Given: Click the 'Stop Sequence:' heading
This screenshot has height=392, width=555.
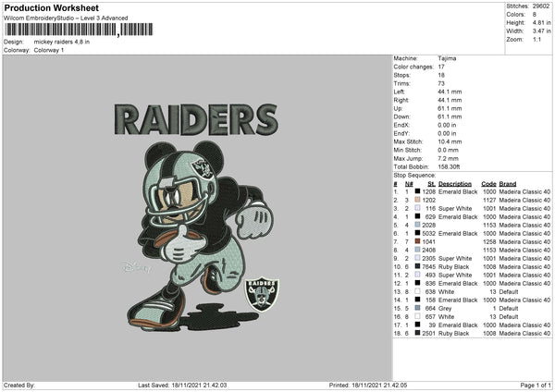Looking at the screenshot, I should click(414, 176).
